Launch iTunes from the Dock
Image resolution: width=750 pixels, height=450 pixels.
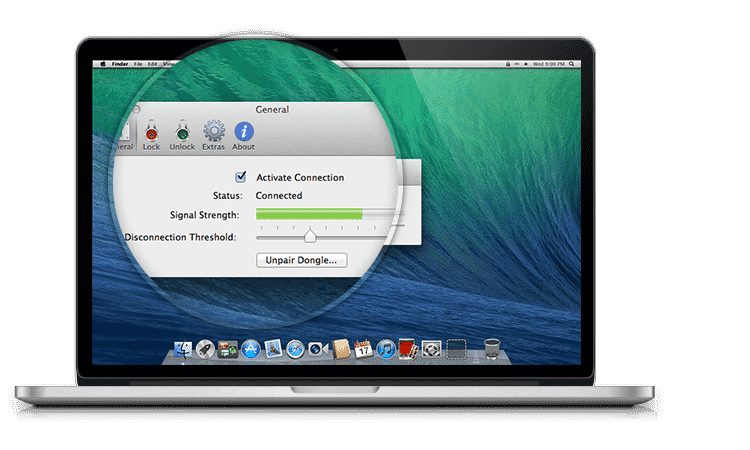(386, 349)
